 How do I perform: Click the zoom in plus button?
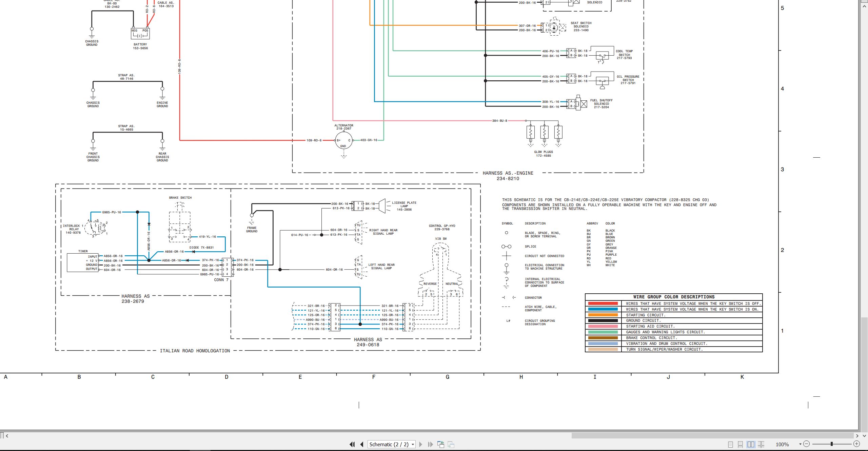point(857,444)
